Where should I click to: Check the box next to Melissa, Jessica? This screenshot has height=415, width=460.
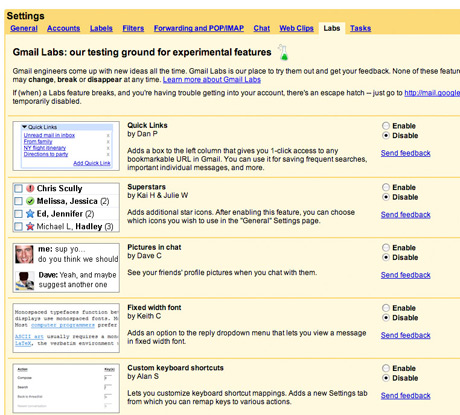pos(19,201)
